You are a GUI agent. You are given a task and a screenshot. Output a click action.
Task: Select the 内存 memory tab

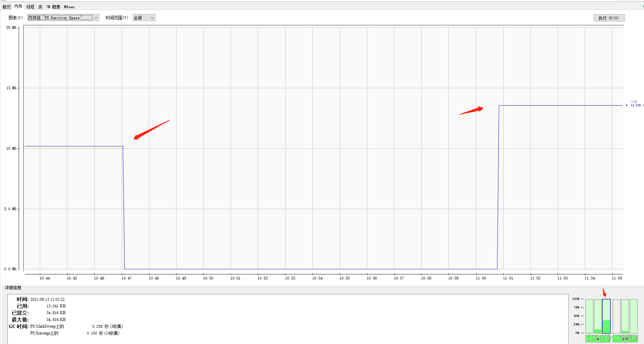[18, 6]
